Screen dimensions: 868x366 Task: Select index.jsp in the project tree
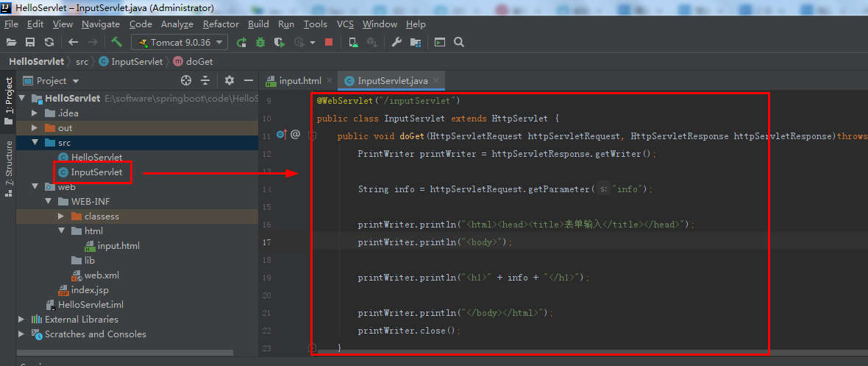84,290
